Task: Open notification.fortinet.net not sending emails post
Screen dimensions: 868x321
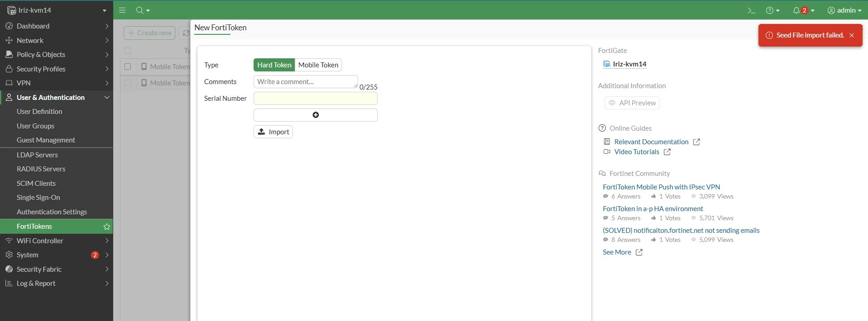Action: click(x=681, y=231)
